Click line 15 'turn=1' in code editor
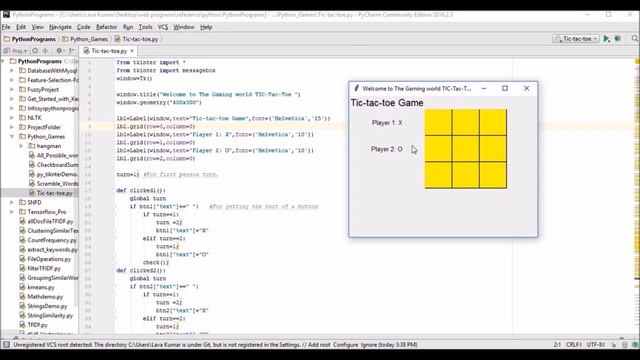Viewport: 640px width, 360px height. (128, 174)
